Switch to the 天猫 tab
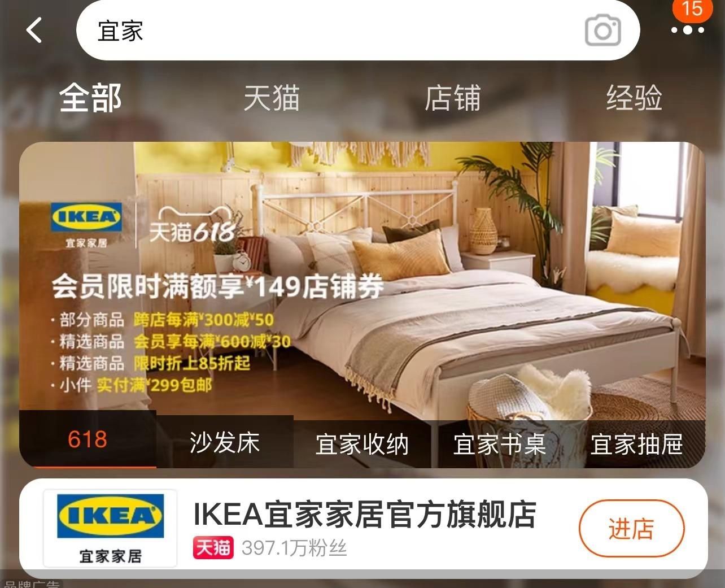Screen dimensions: 725x588 coord(272,98)
